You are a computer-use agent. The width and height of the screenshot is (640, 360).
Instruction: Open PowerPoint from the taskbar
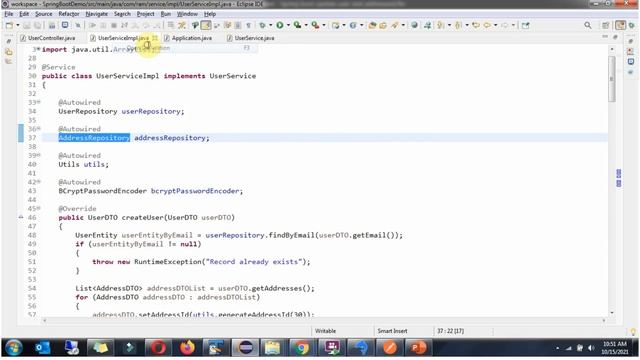click(418, 348)
